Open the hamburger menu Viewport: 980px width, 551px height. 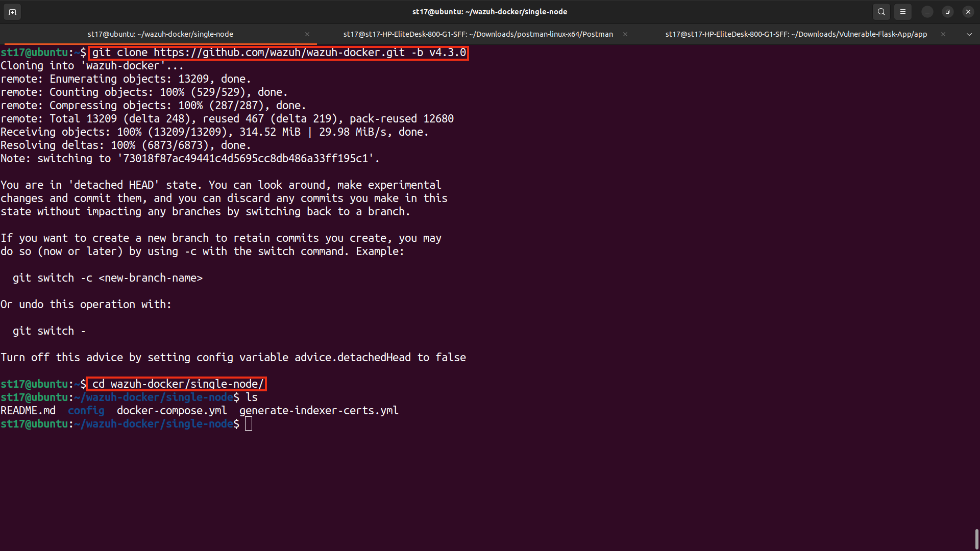point(903,11)
